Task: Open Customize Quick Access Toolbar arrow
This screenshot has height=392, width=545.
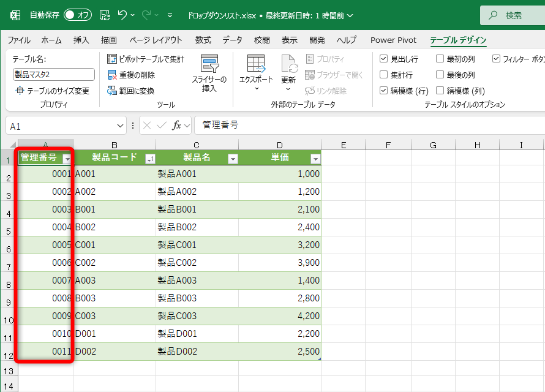Action: (170, 15)
